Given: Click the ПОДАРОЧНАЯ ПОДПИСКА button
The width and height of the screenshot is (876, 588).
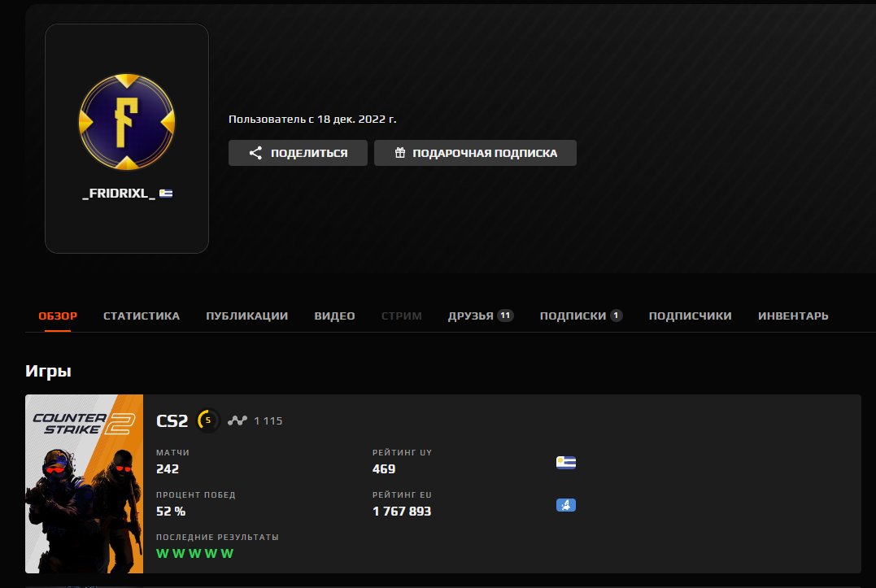Looking at the screenshot, I should click(475, 152).
